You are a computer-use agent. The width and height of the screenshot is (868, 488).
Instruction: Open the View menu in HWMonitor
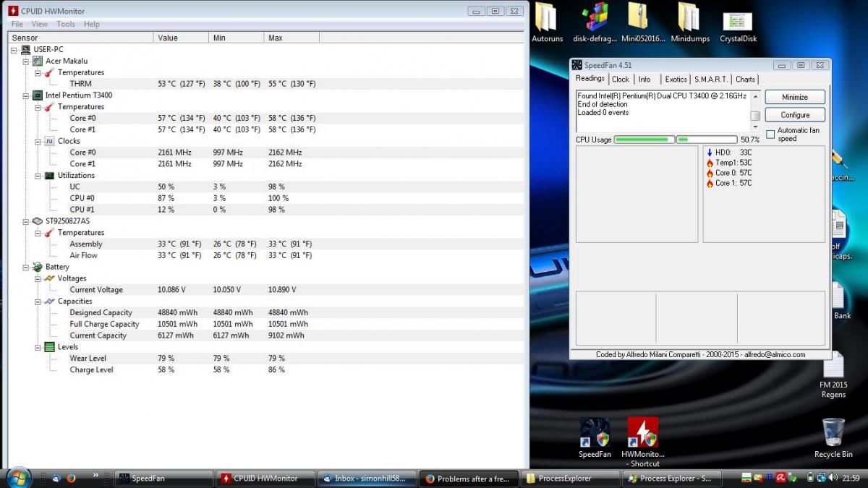[x=39, y=24]
